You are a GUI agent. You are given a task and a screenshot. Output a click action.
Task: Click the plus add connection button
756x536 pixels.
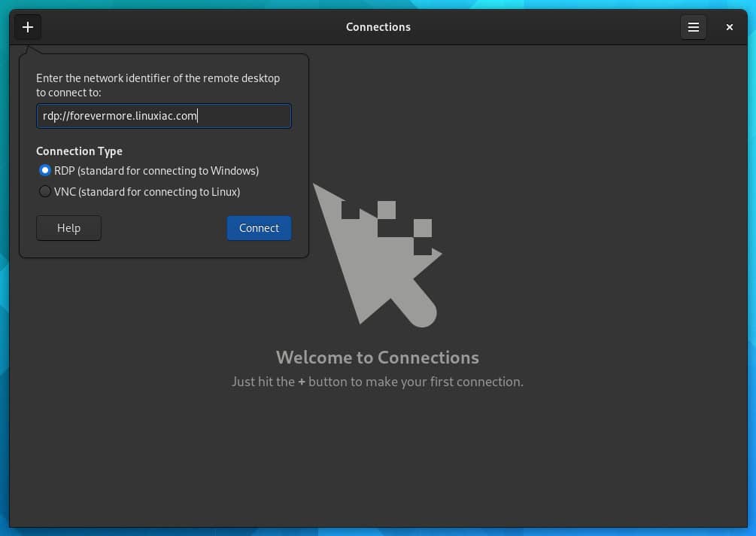pos(28,27)
